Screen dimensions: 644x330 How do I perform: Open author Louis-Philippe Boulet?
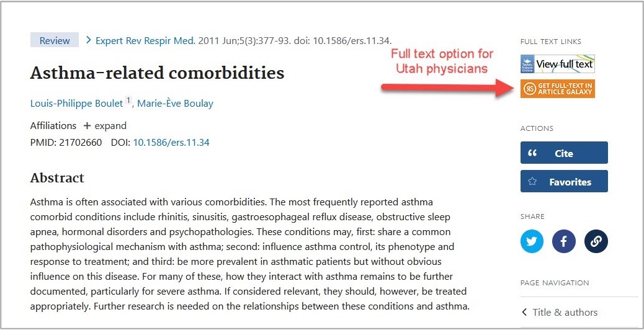pos(76,104)
